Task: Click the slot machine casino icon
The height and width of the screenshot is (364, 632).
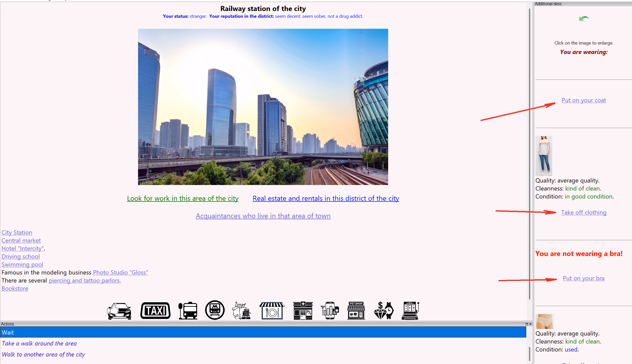Action: 410,310
